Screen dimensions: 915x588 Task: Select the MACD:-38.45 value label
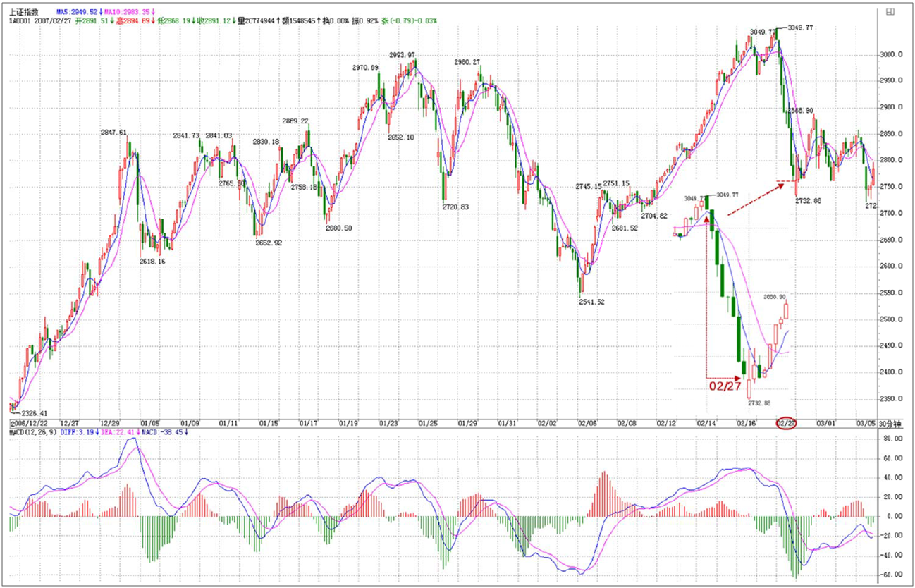(x=164, y=433)
